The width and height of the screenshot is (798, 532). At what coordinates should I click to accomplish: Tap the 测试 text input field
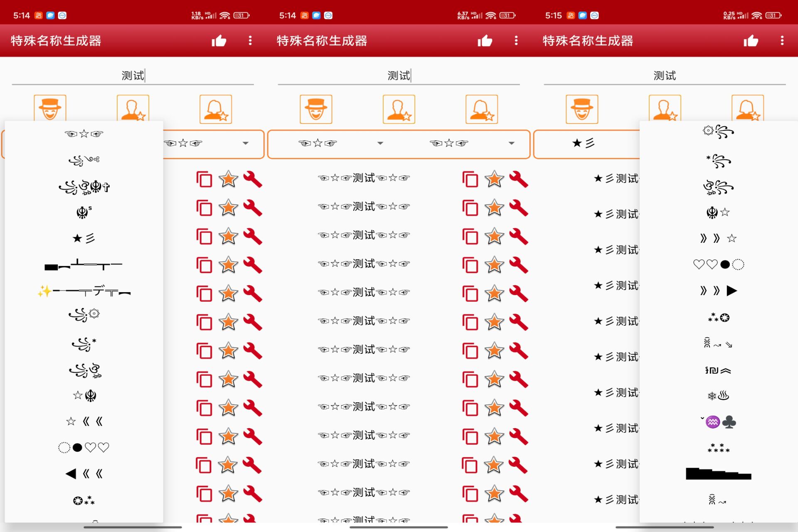click(132, 76)
